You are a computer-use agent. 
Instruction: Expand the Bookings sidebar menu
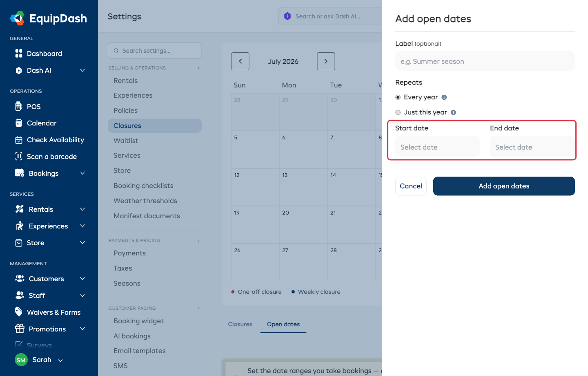pyautogui.click(x=82, y=173)
